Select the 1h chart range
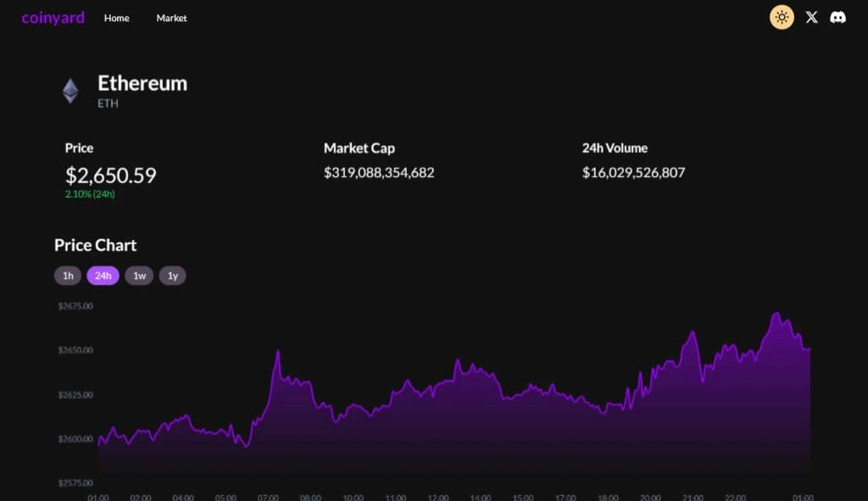Image resolution: width=868 pixels, height=501 pixels. [68, 276]
